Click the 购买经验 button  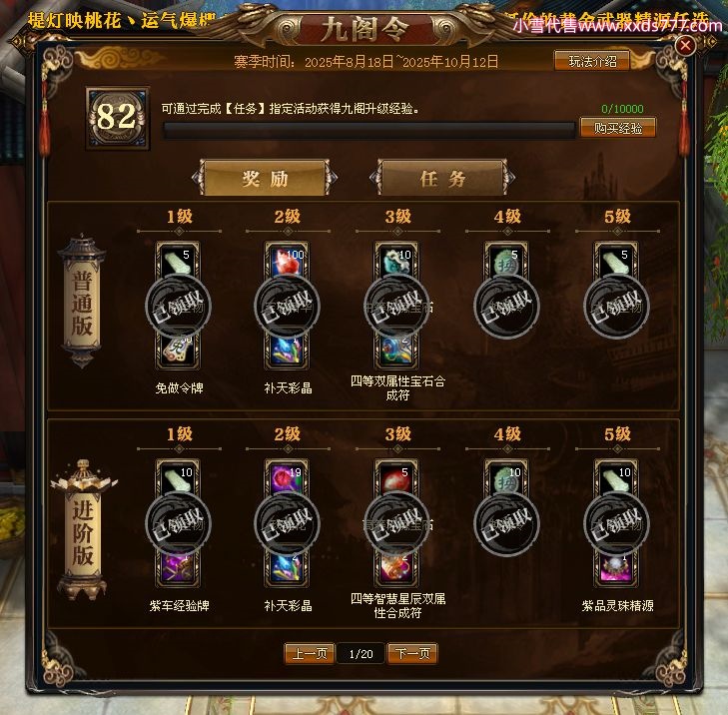click(618, 128)
